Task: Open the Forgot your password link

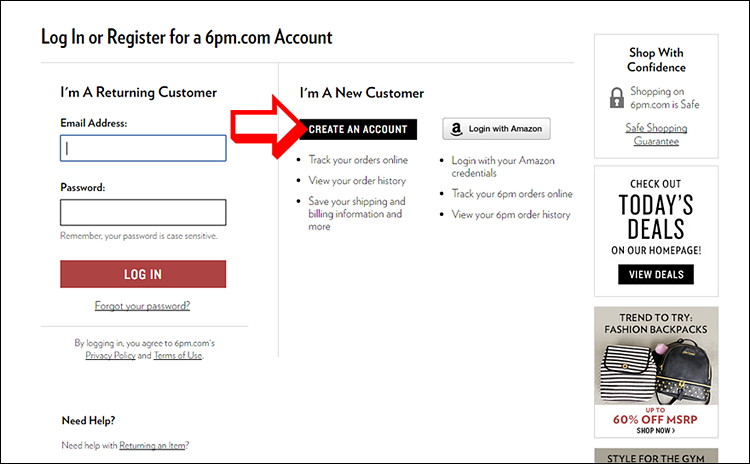Action: (x=143, y=306)
